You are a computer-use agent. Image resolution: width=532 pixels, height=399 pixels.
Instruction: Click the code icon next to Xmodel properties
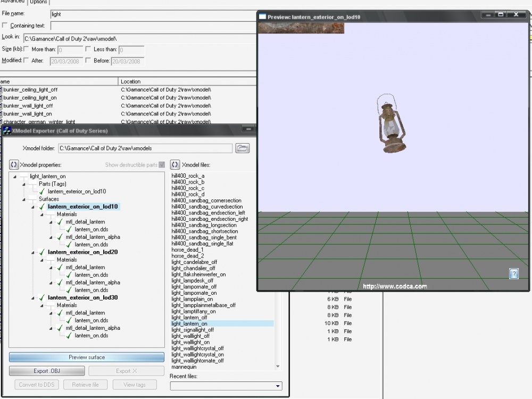[x=14, y=164]
